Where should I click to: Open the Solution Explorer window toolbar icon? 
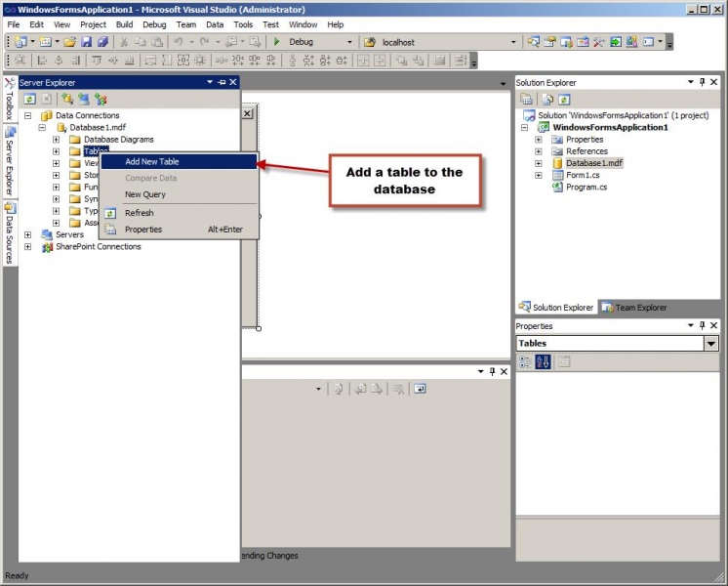point(534,42)
